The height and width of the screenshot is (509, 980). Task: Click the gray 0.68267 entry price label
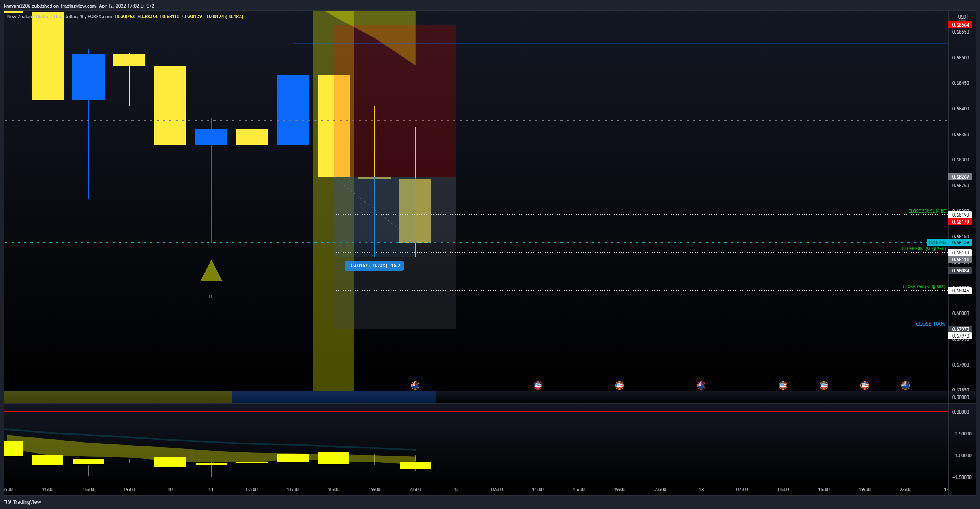tap(960, 177)
